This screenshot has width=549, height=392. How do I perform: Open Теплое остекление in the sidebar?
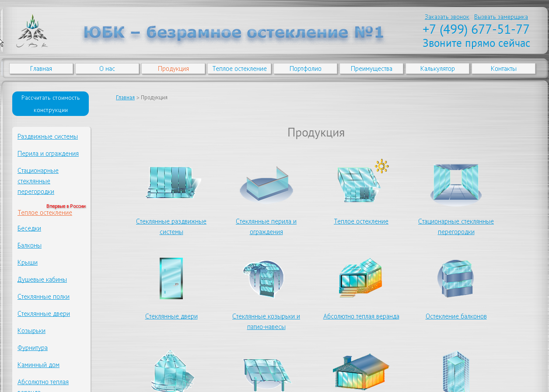(45, 212)
